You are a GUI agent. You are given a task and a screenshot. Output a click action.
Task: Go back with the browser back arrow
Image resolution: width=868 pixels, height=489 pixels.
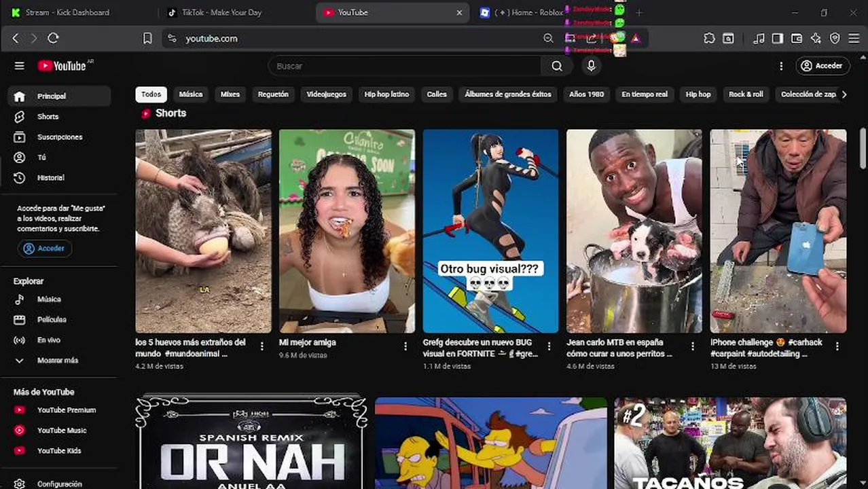pyautogui.click(x=16, y=39)
